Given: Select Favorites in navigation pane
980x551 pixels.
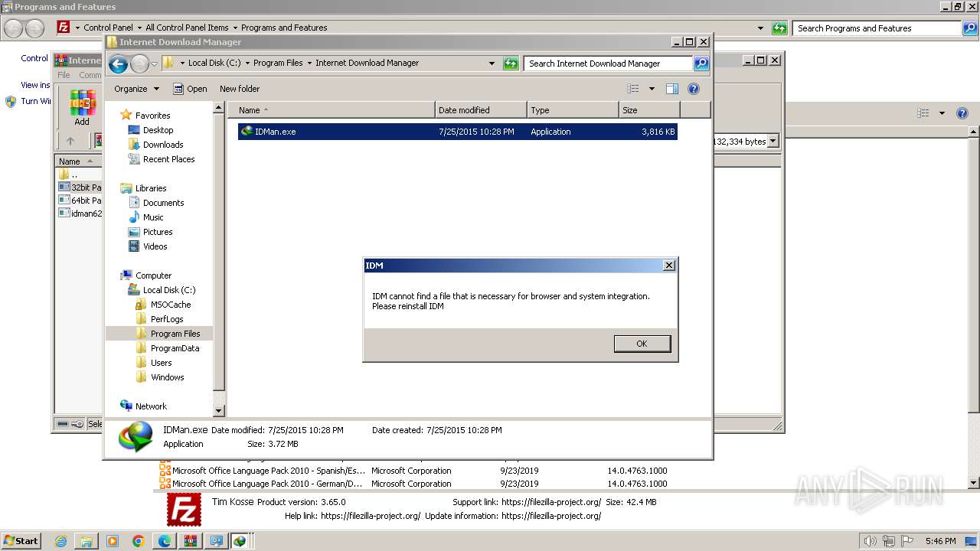Looking at the screenshot, I should [x=152, y=116].
